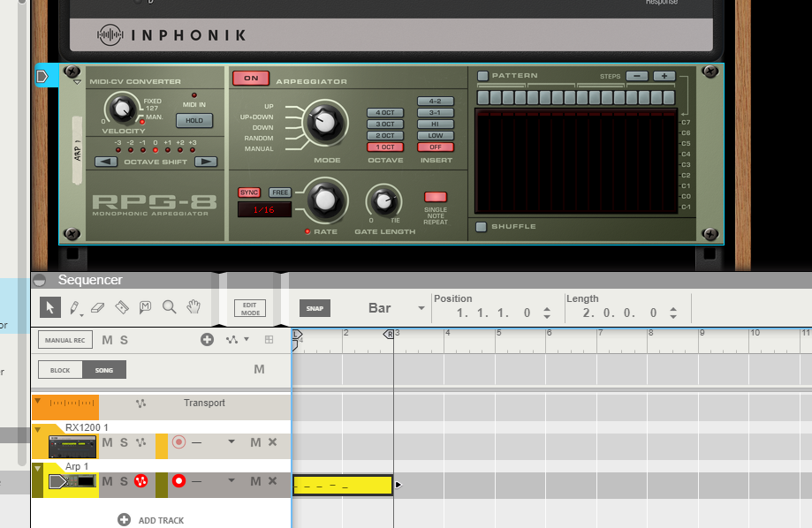Select the Mute tool

click(x=145, y=307)
